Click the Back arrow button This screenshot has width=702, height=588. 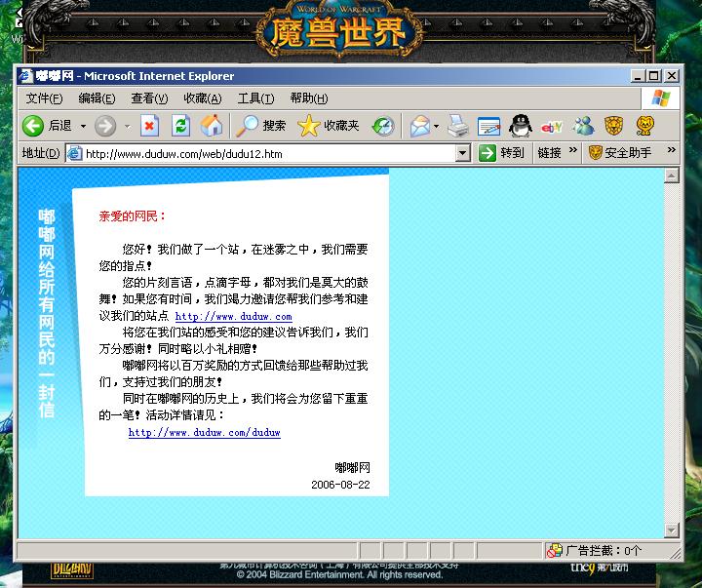pyautogui.click(x=33, y=126)
